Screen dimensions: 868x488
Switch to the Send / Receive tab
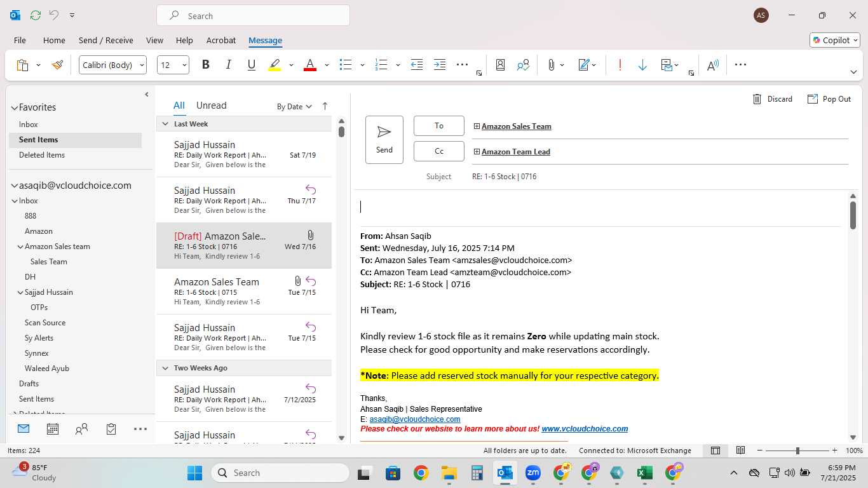point(106,40)
